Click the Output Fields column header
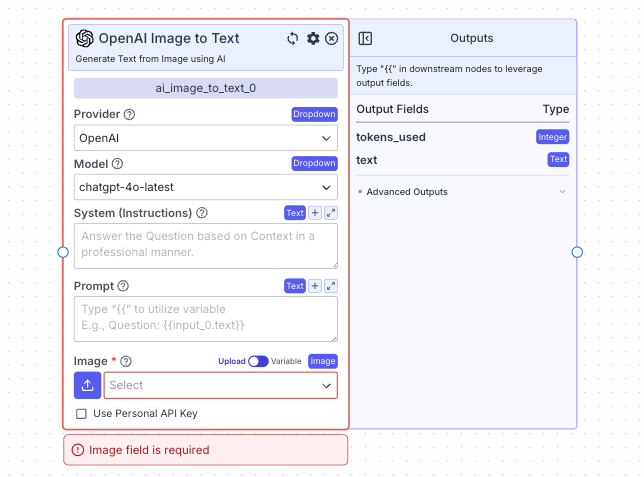The height and width of the screenshot is (477, 644). click(x=392, y=109)
